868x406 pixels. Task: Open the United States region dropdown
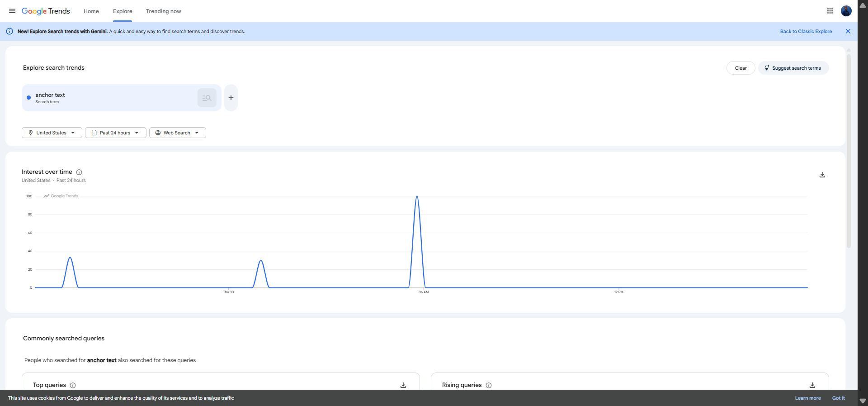(52, 133)
